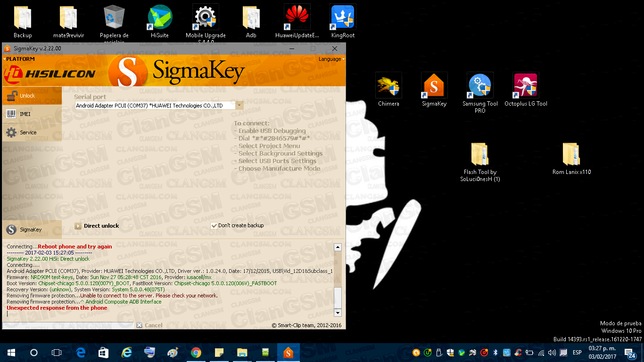
Task: Open the Language menu
Action: (x=331, y=59)
